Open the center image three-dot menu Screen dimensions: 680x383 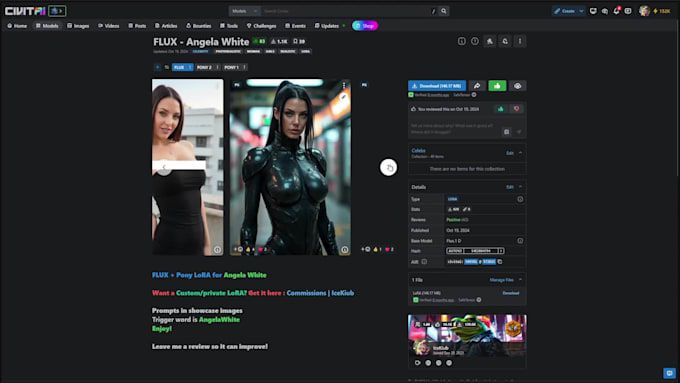(x=344, y=85)
